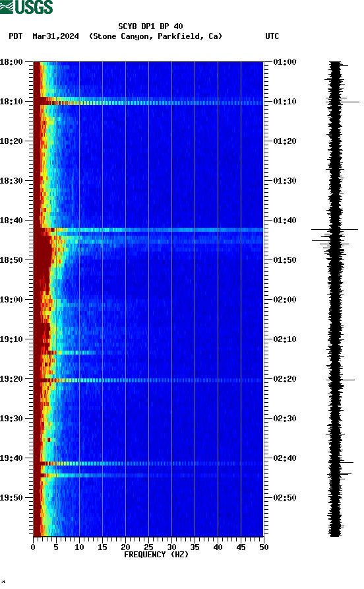The image size is (364, 589).
Task: Click the '18:20' PDT time label
Action: click(11, 141)
